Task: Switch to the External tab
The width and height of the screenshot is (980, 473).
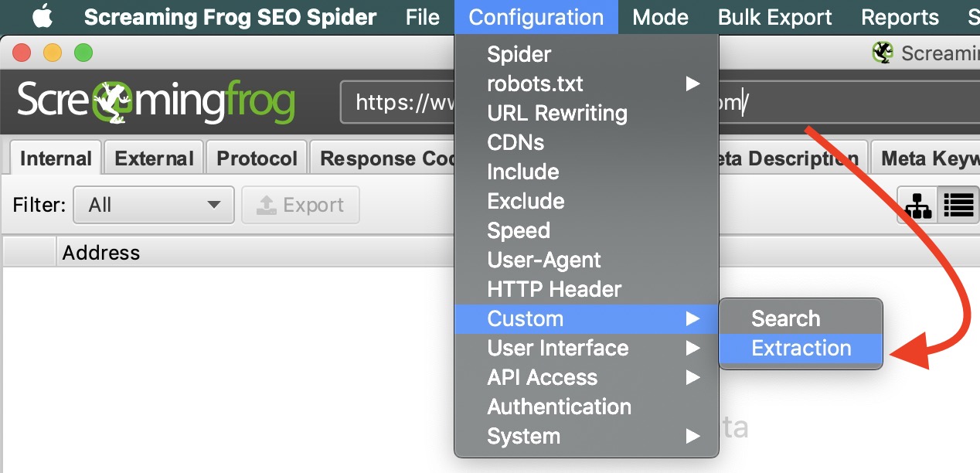Action: point(153,157)
